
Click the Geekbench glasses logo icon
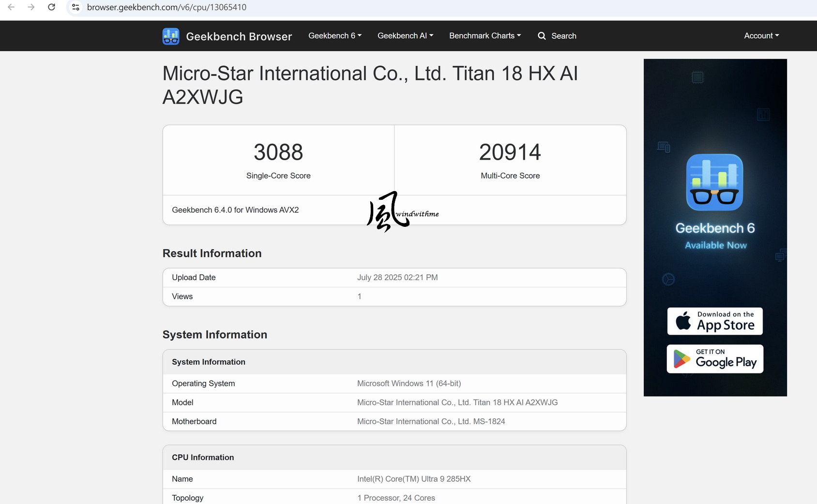coord(171,36)
